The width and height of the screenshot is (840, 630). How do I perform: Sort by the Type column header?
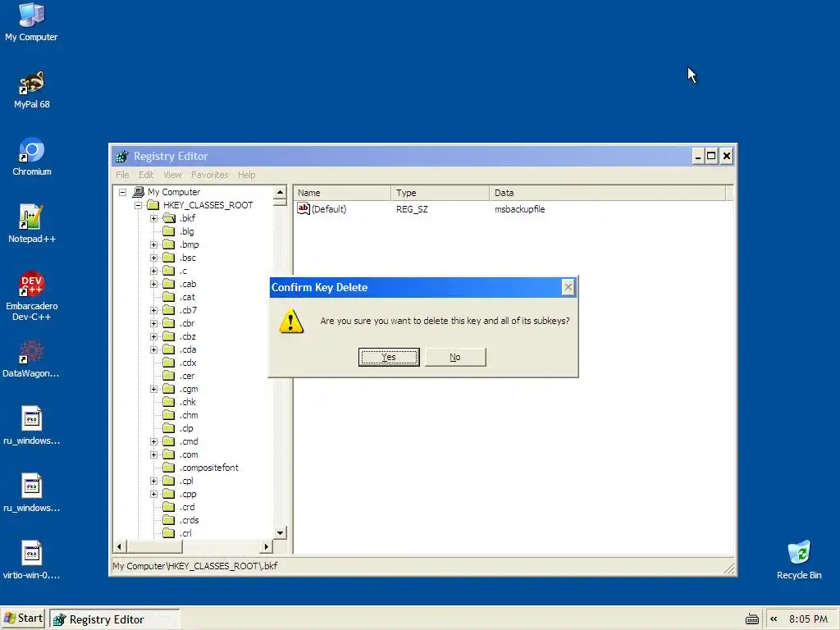click(441, 193)
